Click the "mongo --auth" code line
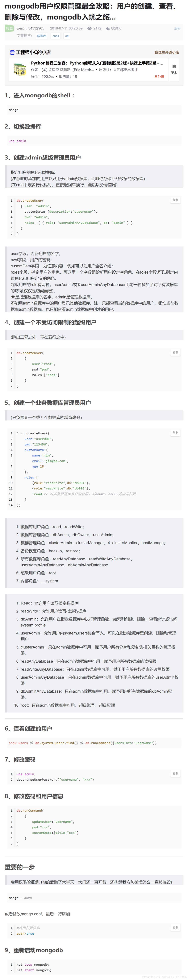This screenshot has height=980, width=189. 20,898
